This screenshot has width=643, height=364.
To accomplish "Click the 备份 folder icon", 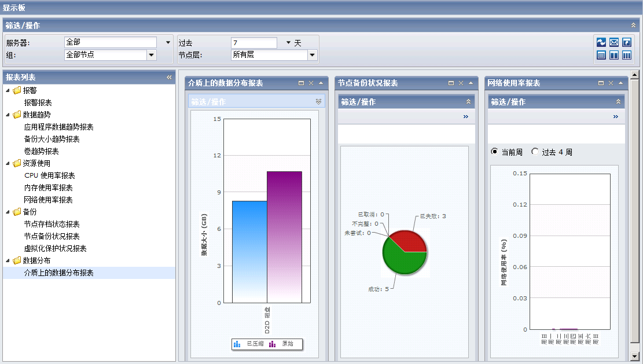I will 17,212.
